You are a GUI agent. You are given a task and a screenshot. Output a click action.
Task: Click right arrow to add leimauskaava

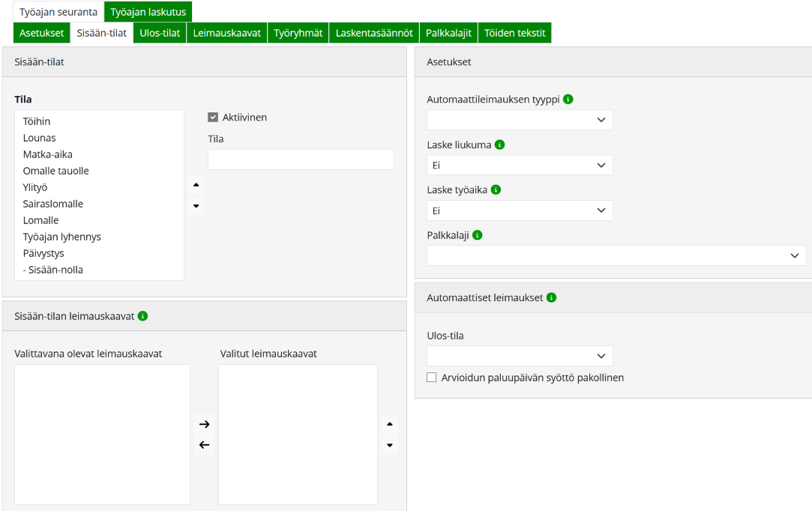tap(204, 424)
